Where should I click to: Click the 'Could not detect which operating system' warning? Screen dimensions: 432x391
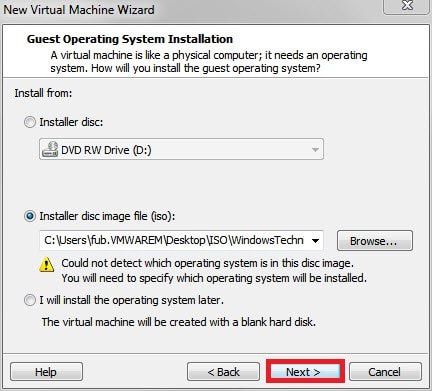(207, 263)
